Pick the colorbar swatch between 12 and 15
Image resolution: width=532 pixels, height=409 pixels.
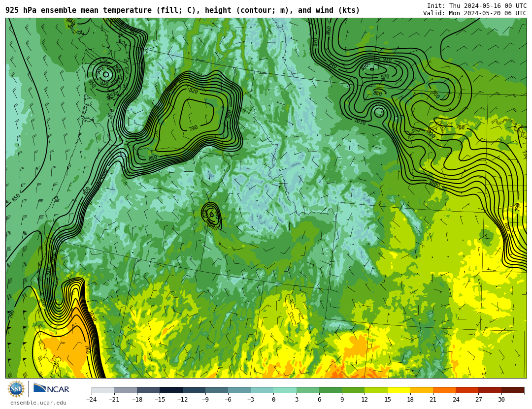376,390
